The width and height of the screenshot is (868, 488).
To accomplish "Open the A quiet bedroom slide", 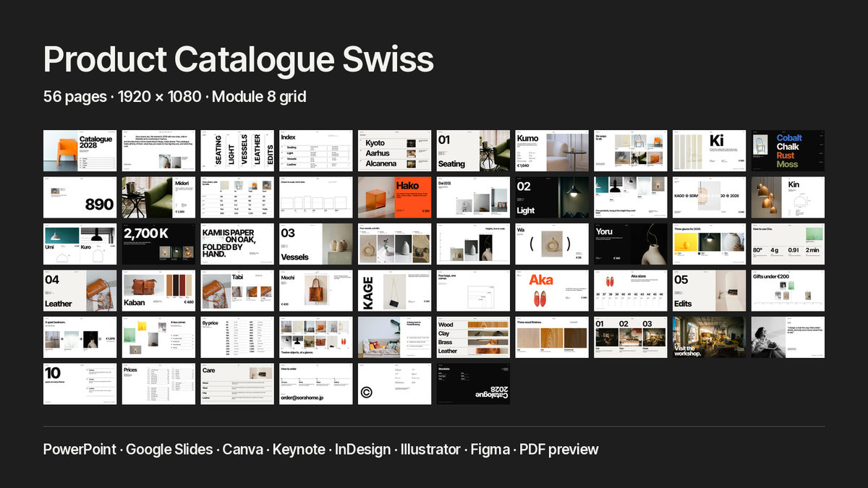I will coord(80,337).
